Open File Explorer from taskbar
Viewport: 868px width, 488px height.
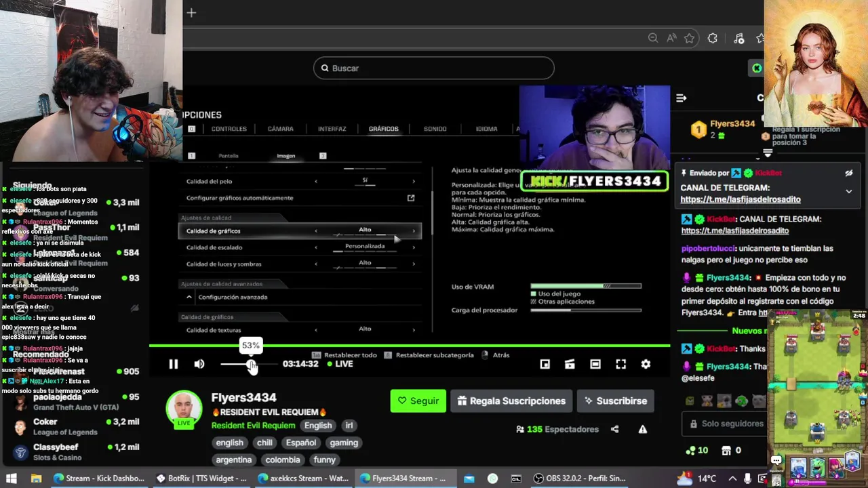(37, 479)
